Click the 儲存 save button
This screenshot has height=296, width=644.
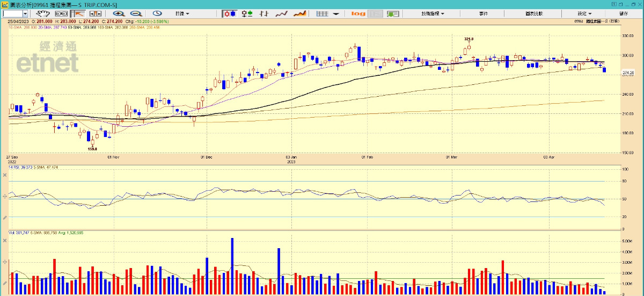(x=623, y=13)
